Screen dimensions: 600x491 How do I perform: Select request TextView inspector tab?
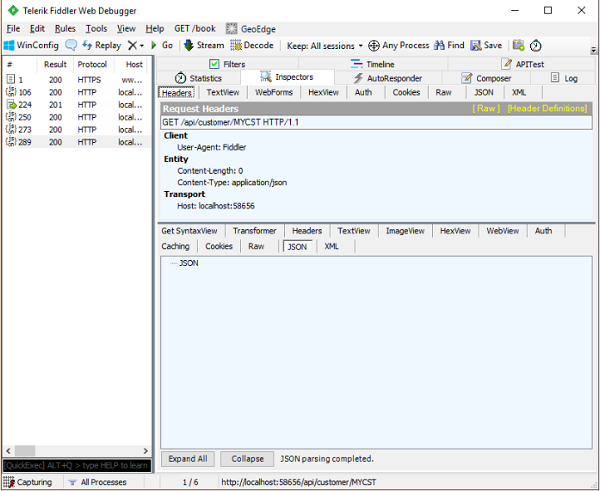tap(223, 92)
